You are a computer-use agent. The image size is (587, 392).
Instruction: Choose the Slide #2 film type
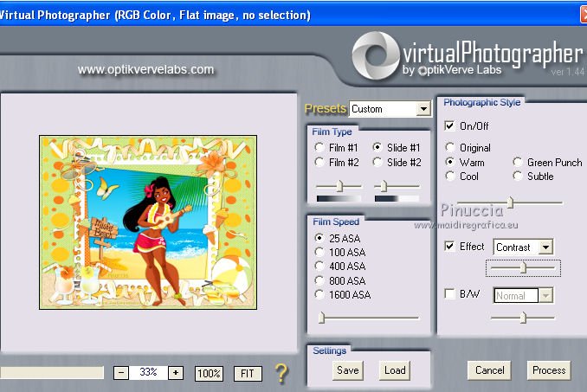[377, 162]
